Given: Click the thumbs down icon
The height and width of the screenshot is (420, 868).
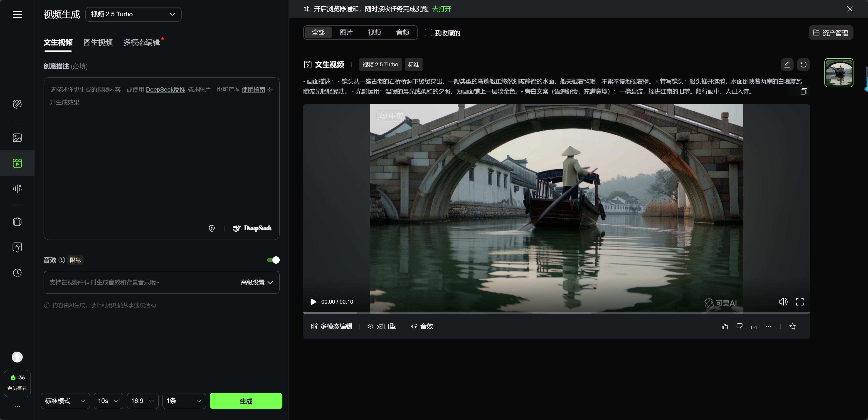Looking at the screenshot, I should [739, 326].
